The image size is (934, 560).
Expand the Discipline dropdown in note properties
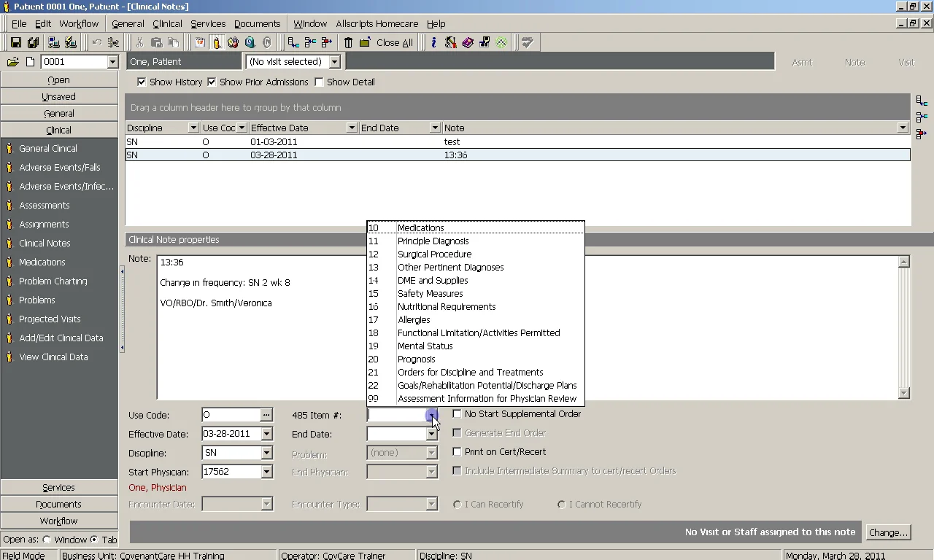(x=266, y=454)
